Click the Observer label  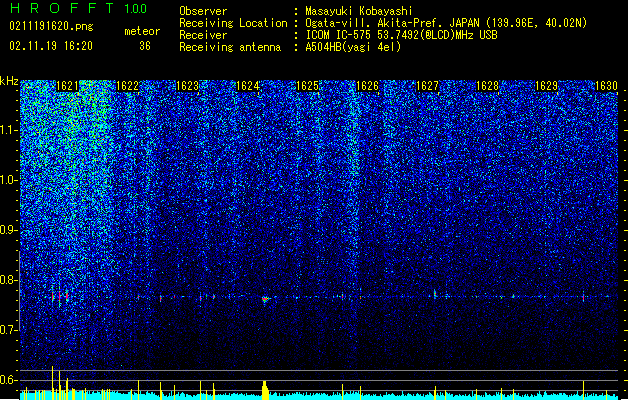point(203,11)
